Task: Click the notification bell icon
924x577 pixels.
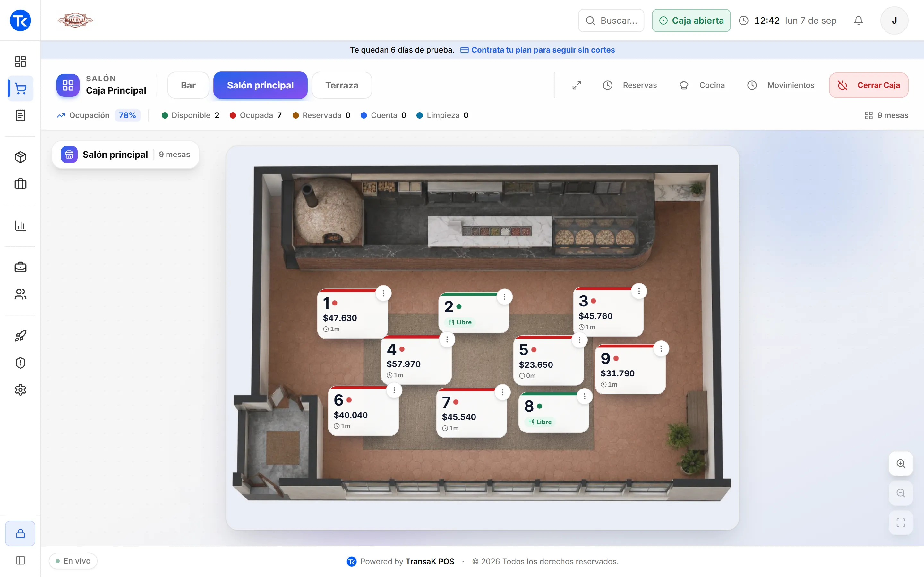Action: pos(858,21)
